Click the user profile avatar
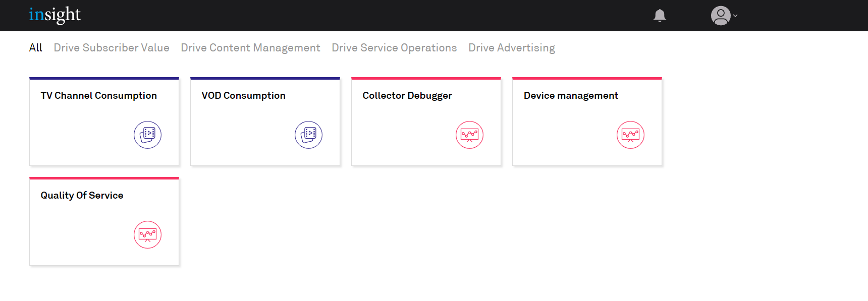 coord(721,16)
